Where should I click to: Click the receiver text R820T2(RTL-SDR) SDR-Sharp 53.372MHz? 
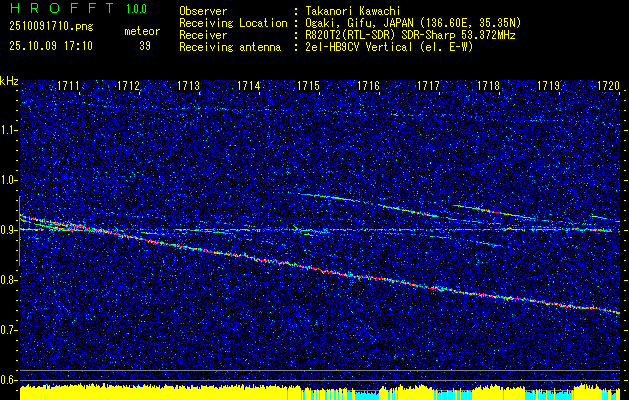click(408, 35)
